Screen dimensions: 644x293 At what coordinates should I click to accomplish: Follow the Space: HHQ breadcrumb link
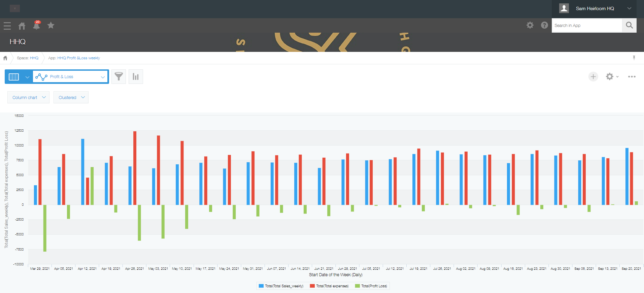coord(28,58)
